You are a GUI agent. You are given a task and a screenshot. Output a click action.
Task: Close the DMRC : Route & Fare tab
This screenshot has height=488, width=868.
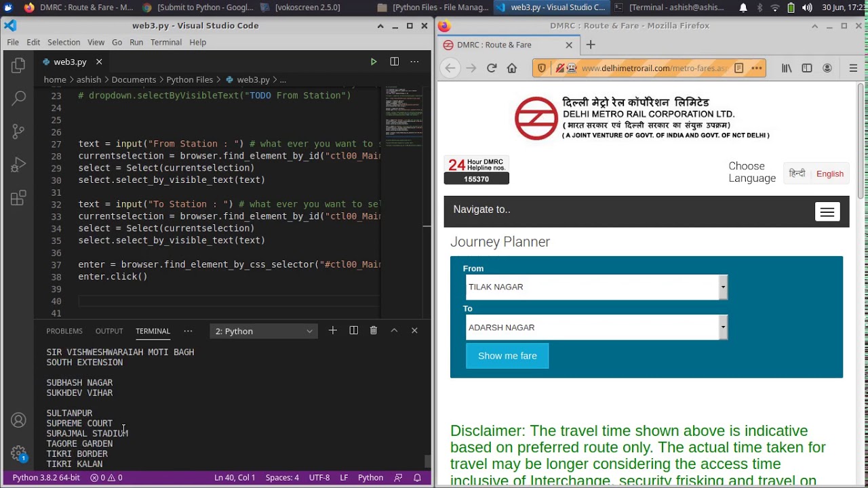click(569, 45)
